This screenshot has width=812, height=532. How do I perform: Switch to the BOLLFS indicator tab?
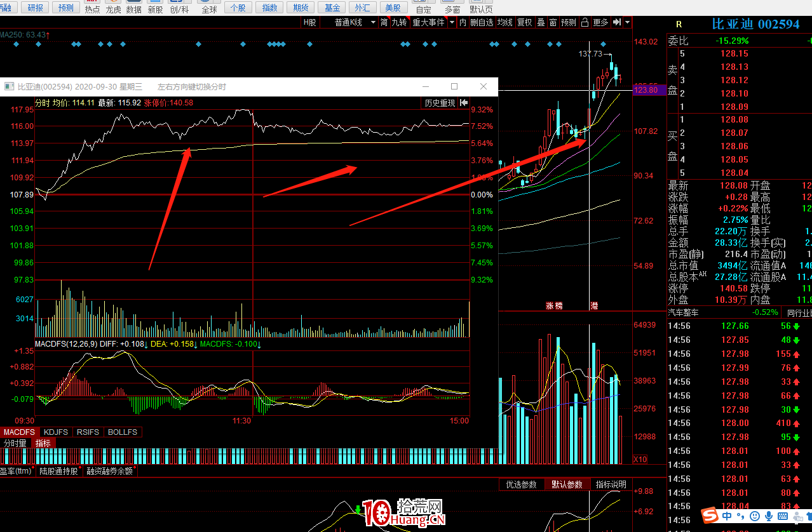point(123,432)
